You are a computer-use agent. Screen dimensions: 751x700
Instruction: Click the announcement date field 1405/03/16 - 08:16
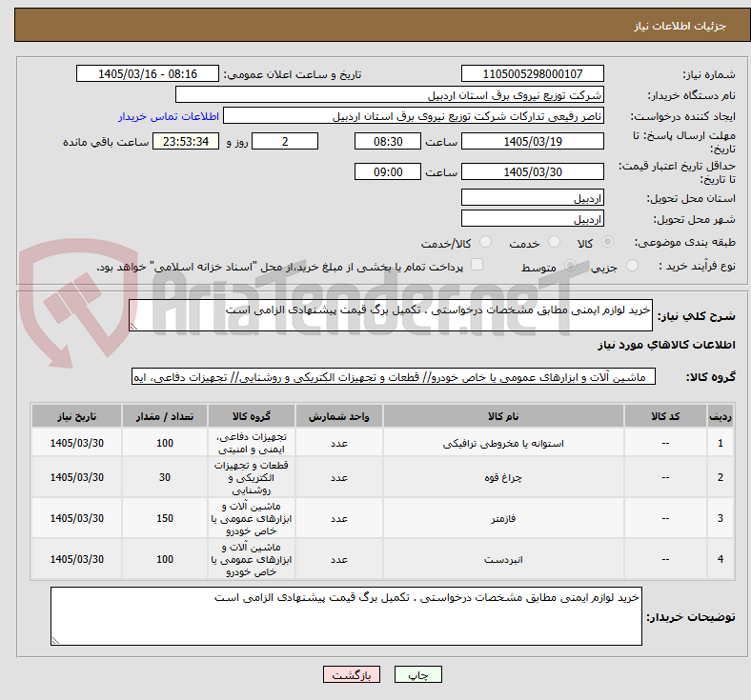tap(148, 73)
